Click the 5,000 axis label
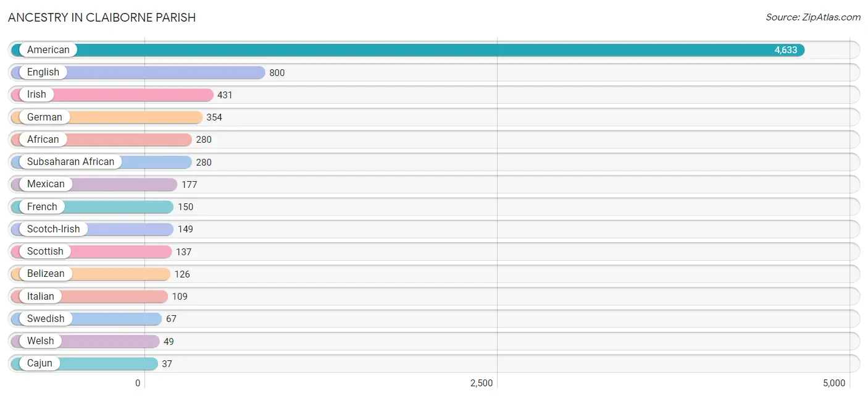The image size is (868, 398). click(x=833, y=383)
